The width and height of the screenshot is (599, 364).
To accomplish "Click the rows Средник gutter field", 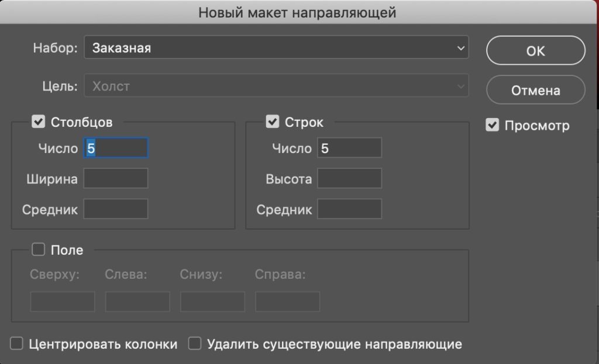I will 349,209.
